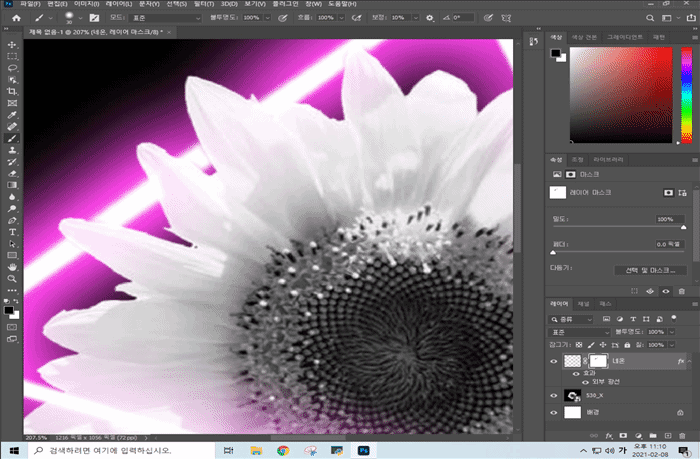The height and width of the screenshot is (459, 700).
Task: Open the brush preset picker arrow
Action: coord(80,18)
